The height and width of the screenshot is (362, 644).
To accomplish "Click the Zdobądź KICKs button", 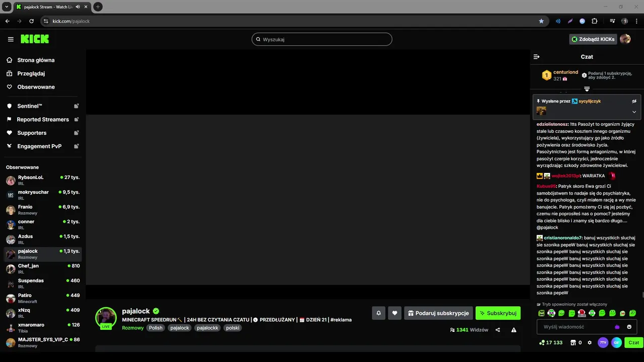I will 593,39.
